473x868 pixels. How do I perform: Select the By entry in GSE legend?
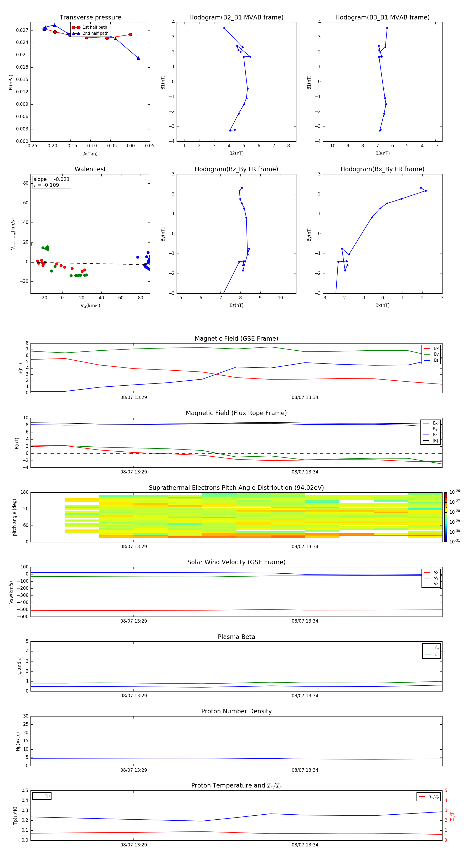[431, 355]
